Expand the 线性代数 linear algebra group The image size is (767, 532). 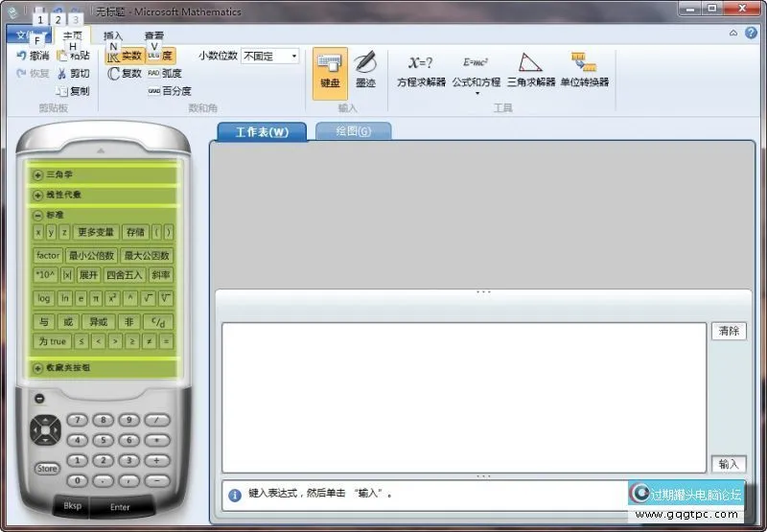[x=38, y=195]
